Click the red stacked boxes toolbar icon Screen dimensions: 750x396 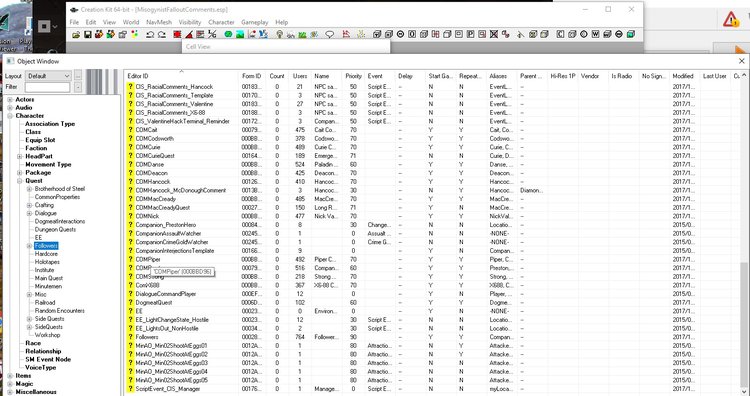99,34
